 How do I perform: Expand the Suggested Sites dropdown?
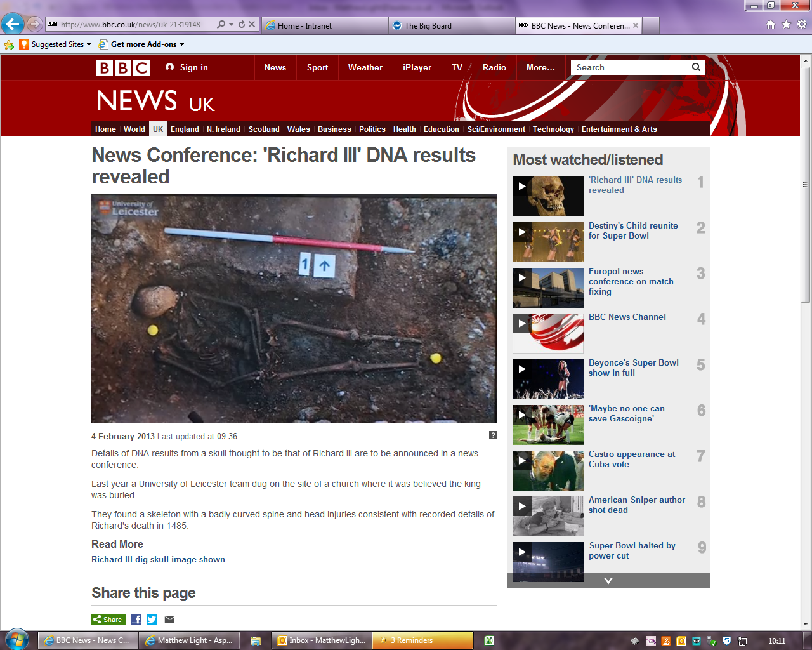pyautogui.click(x=89, y=44)
